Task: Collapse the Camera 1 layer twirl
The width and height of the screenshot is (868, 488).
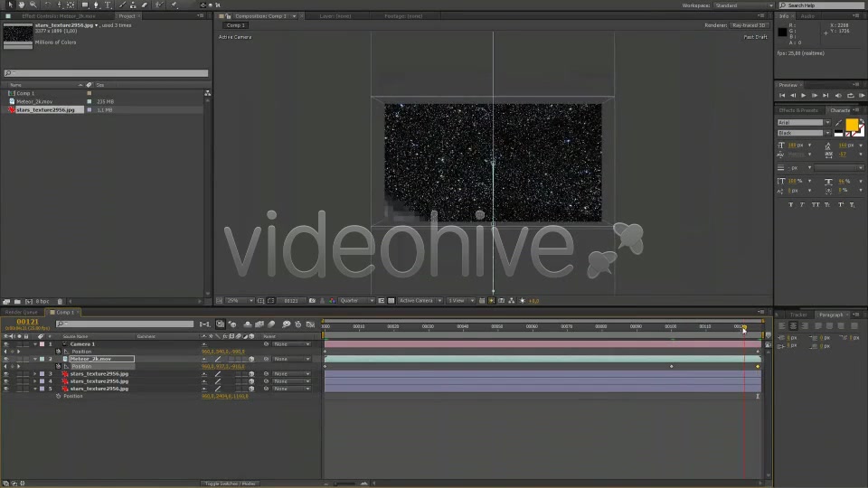Action: tap(35, 344)
